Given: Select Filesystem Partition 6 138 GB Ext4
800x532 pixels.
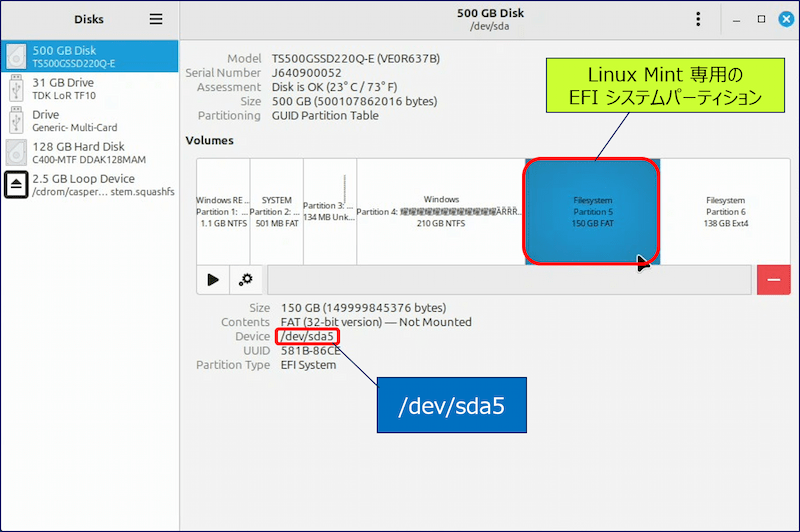Looking at the screenshot, I should pos(726,211).
